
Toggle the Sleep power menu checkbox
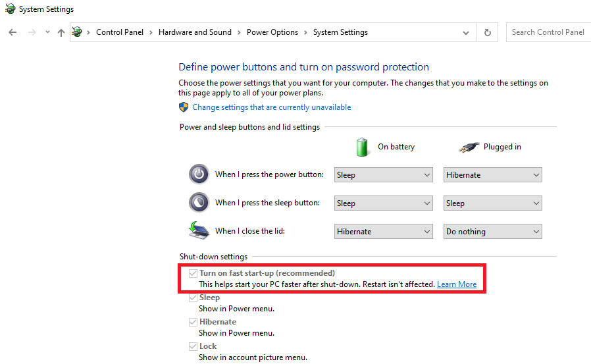(193, 298)
